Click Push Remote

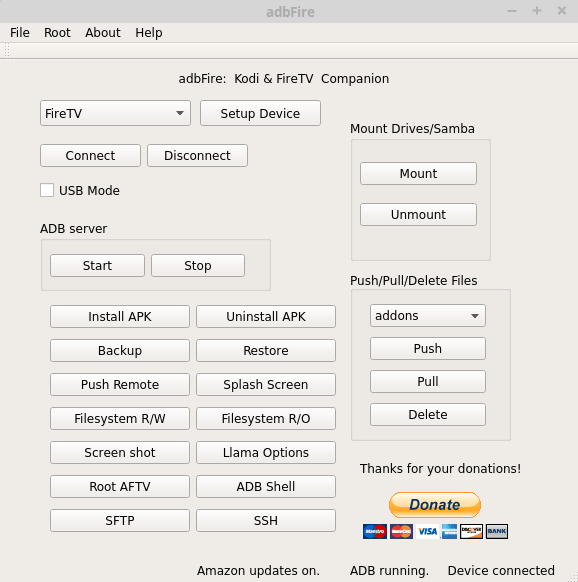coord(120,385)
